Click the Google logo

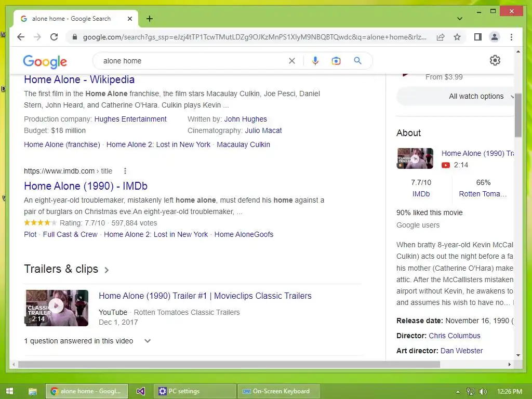point(45,61)
